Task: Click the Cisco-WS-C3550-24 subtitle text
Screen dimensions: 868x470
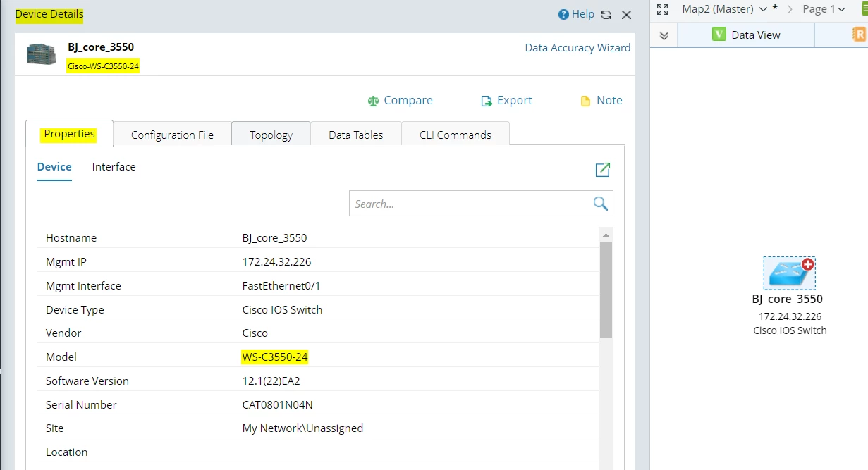Action: pyautogui.click(x=103, y=66)
